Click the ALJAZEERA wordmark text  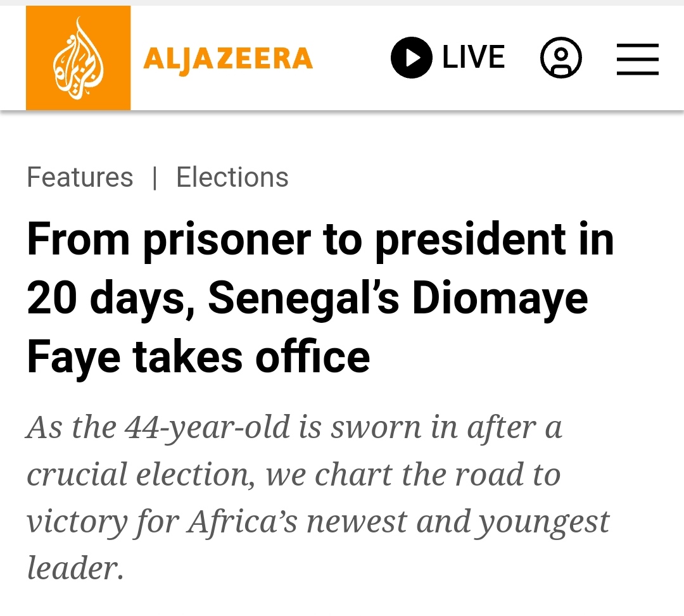[x=228, y=58]
